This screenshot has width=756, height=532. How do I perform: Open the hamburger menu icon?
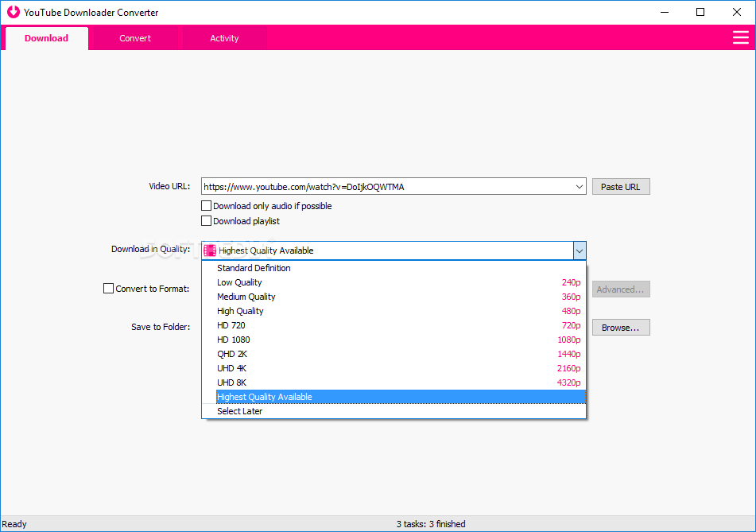[741, 37]
